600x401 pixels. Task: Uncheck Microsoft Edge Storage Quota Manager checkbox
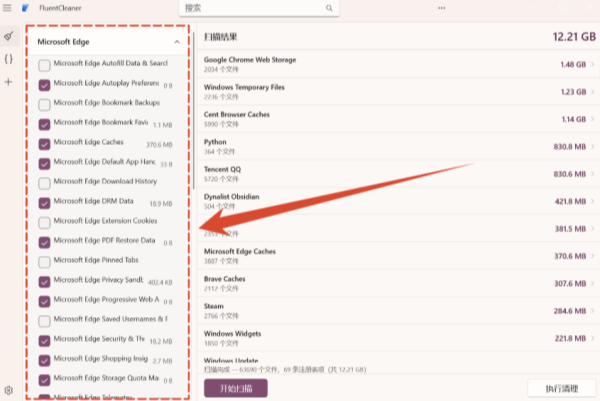(44, 380)
